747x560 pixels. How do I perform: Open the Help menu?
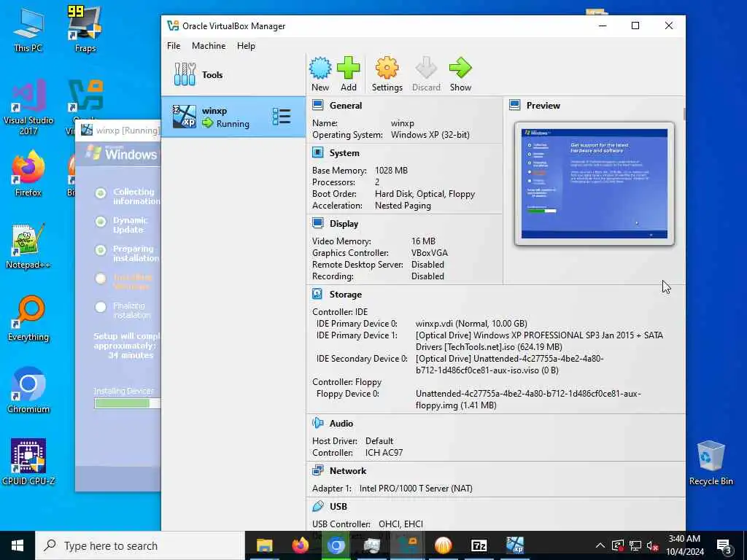246,46
